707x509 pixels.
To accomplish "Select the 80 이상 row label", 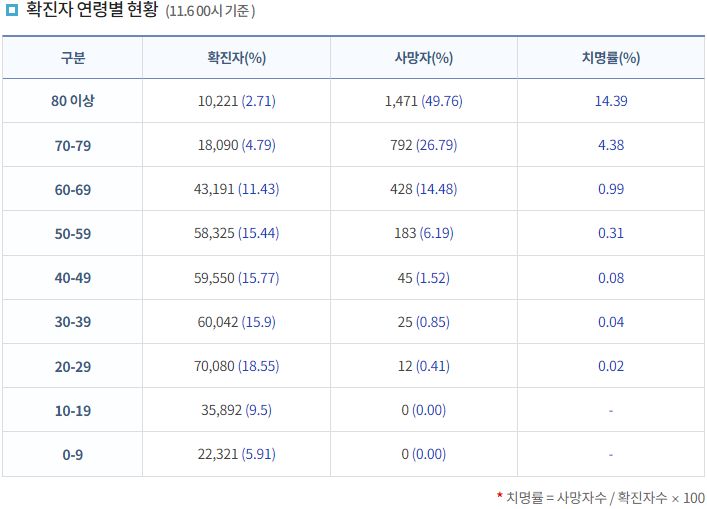I will tap(73, 101).
